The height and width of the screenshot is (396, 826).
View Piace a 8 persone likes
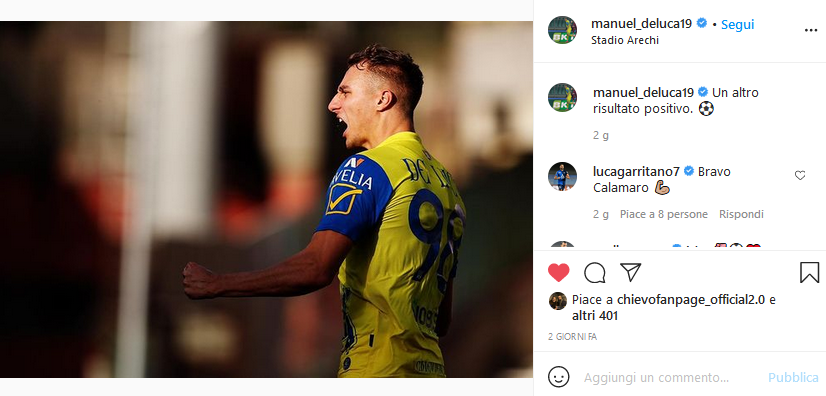click(664, 214)
